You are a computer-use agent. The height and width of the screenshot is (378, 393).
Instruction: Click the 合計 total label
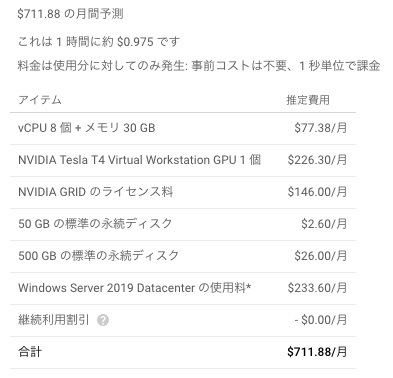point(30,352)
